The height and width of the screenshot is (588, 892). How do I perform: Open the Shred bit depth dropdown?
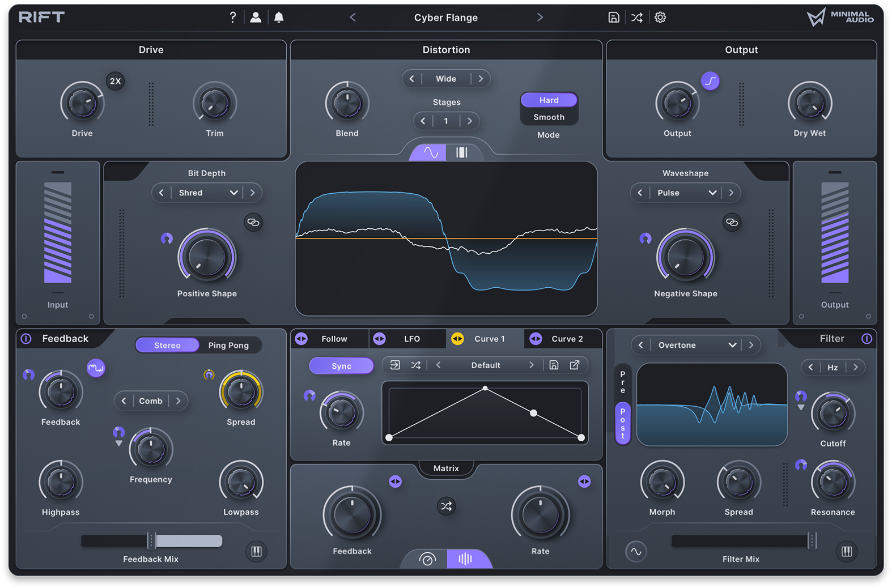coord(208,193)
